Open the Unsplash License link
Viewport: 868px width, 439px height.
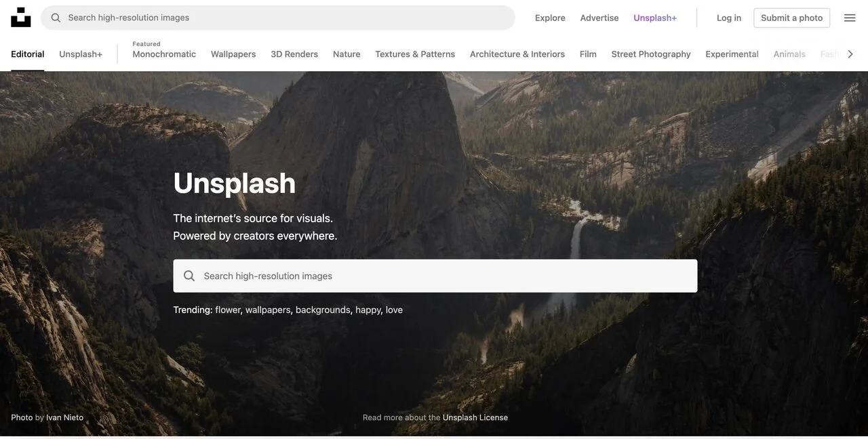(475, 417)
